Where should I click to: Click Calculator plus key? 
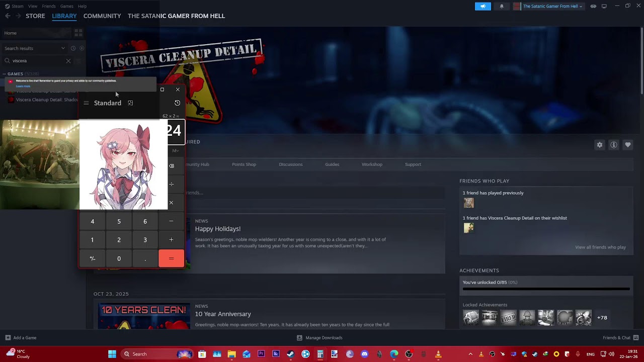tap(171, 240)
